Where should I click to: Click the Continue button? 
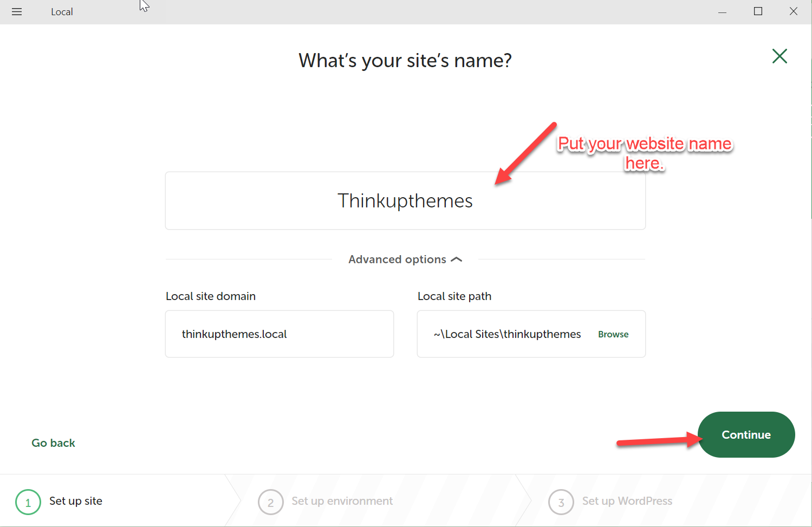(746, 434)
